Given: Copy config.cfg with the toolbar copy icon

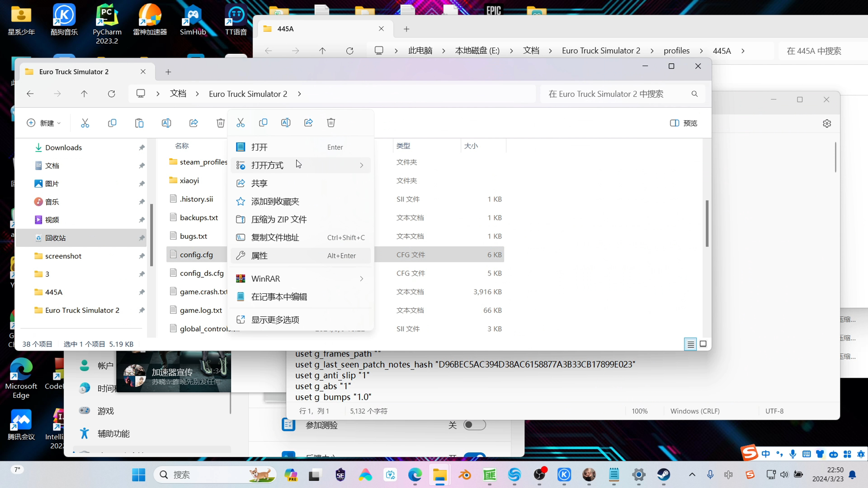Looking at the screenshot, I should coord(112,122).
